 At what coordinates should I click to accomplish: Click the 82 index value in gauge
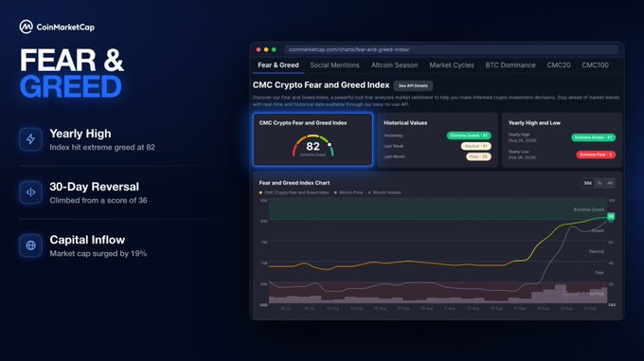(x=313, y=146)
